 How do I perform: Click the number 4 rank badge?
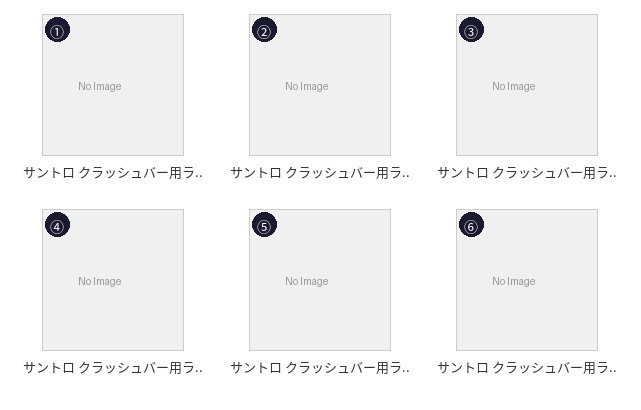pyautogui.click(x=57, y=226)
